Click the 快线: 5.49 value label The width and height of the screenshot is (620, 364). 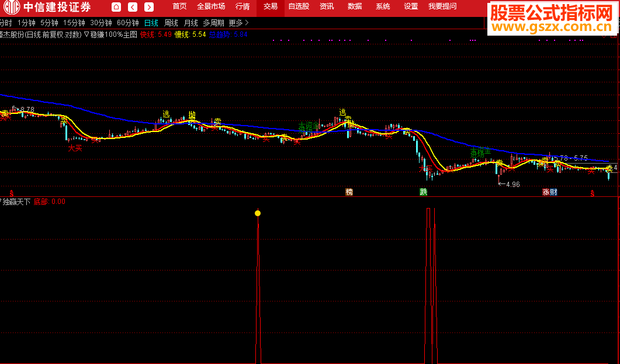[x=156, y=35]
